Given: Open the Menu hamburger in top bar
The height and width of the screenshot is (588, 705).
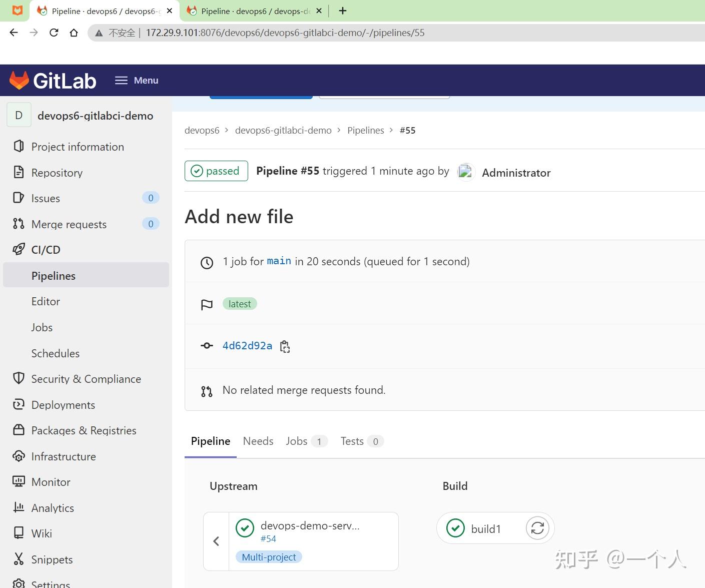Looking at the screenshot, I should 121,80.
